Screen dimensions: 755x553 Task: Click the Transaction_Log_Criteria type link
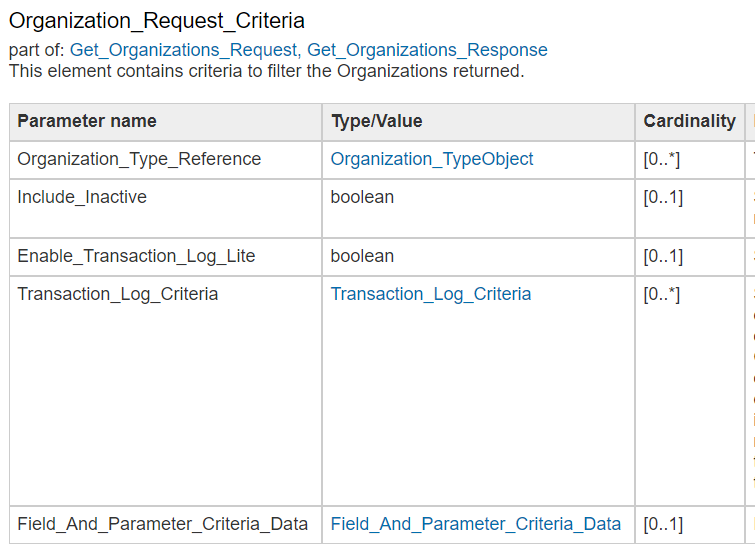431,294
